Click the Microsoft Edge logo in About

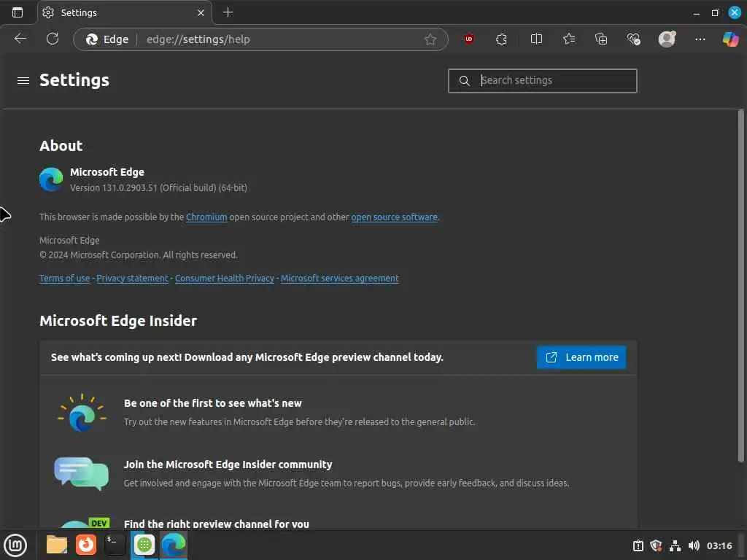(x=51, y=179)
